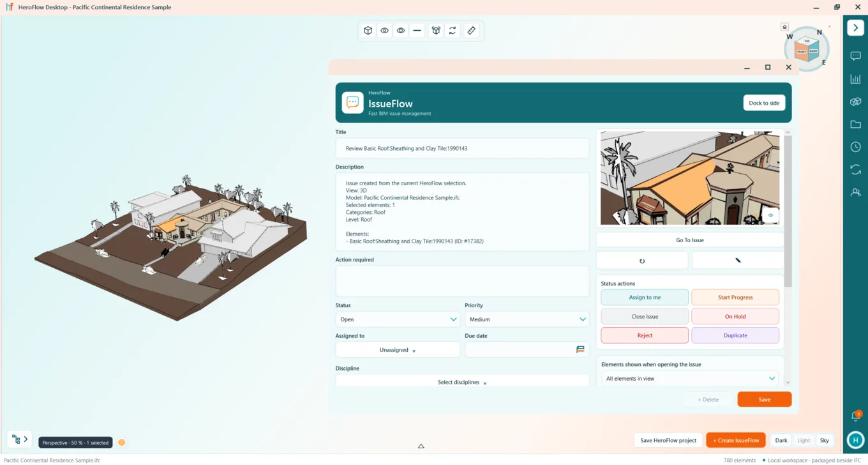Click the issue snapshot thumbnail image
868x465 pixels.
point(690,178)
